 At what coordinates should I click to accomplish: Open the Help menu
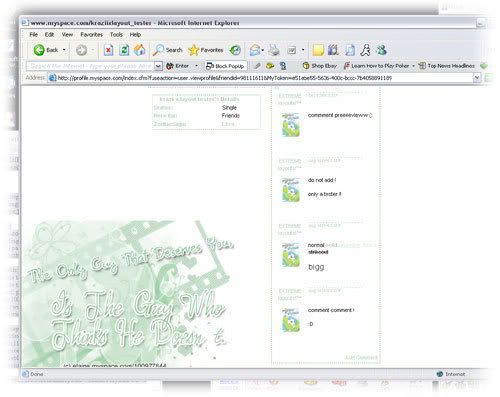(135, 35)
